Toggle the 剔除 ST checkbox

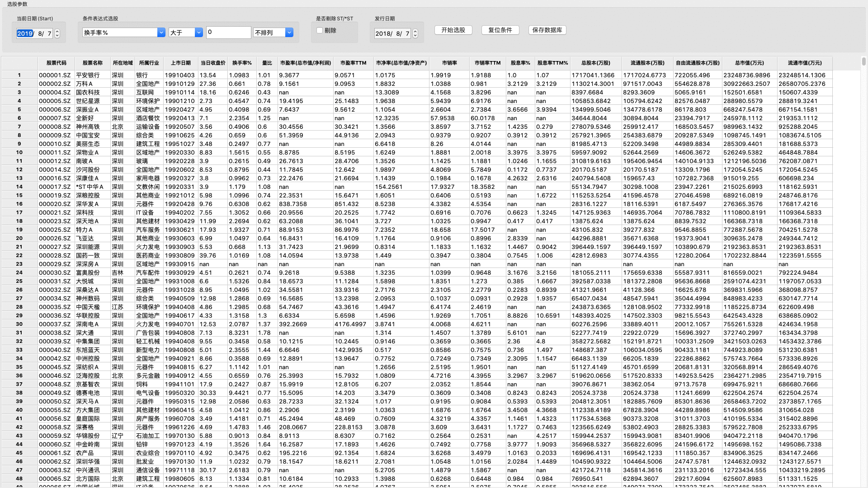click(320, 30)
